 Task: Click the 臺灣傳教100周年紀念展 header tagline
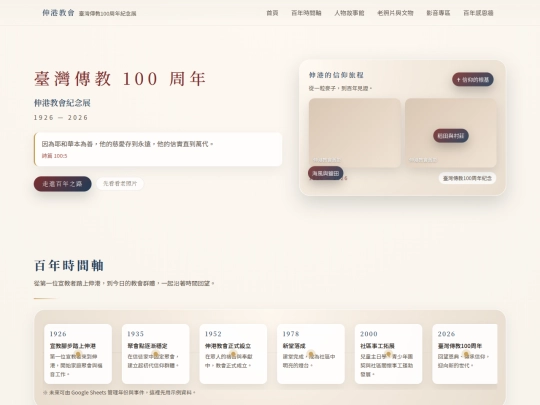(x=107, y=13)
